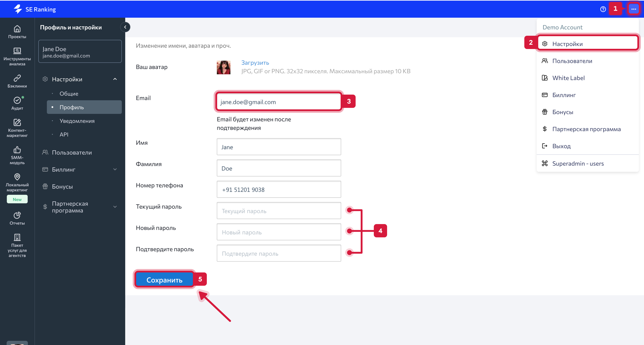Open Локальный маркетинг in the sidebar
This screenshot has height=345, width=644.
pos(17,183)
